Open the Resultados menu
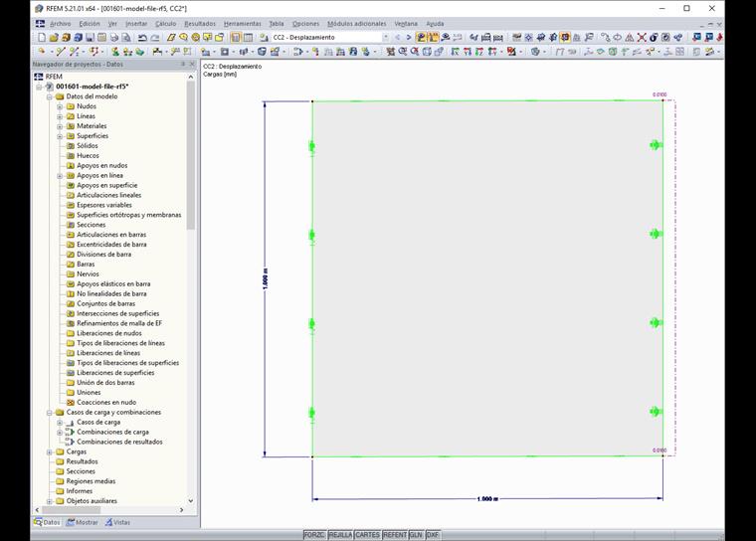The width and height of the screenshot is (756, 541). pos(200,24)
